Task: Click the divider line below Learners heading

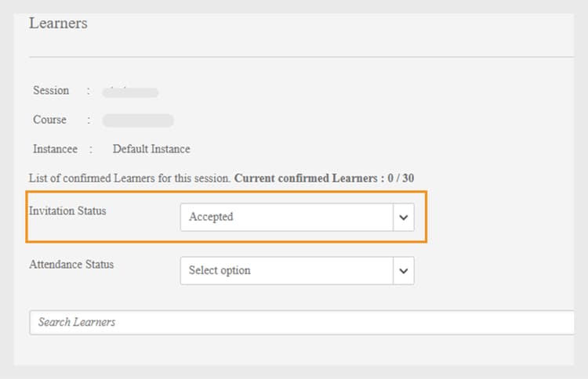Action: coord(302,57)
